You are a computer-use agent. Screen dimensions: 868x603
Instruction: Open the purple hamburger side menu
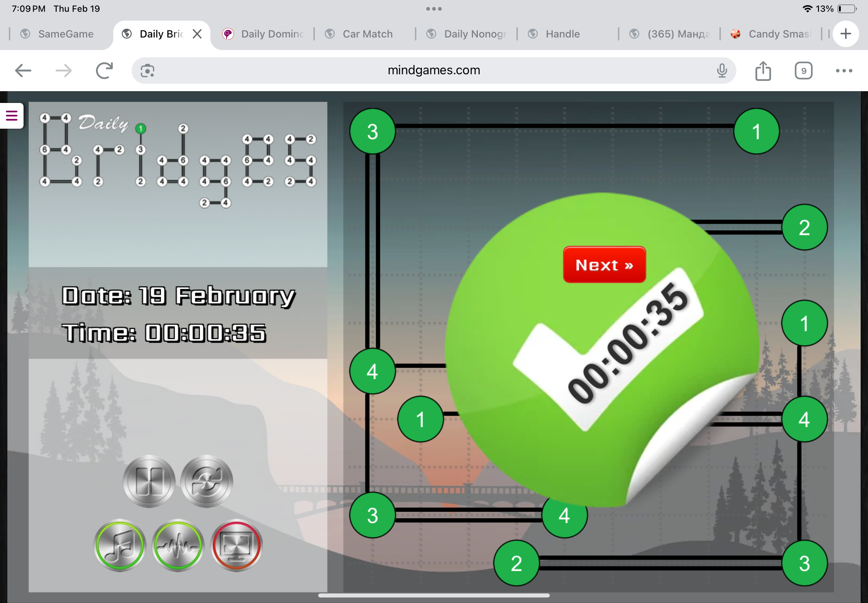(12, 115)
